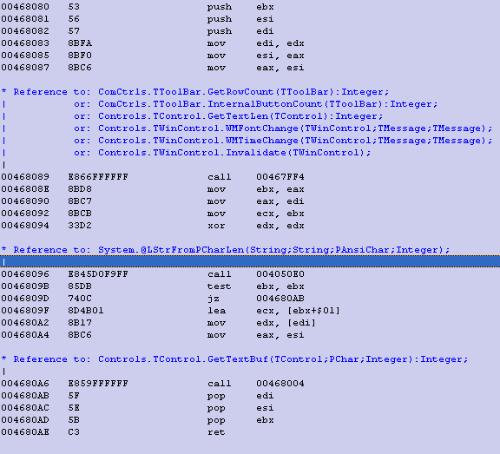
Task: Click the call 00467FF4 instruction line
Action: pyautogui.click(x=153, y=177)
